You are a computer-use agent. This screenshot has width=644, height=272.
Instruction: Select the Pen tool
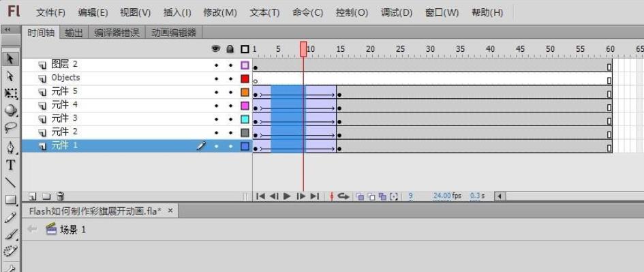10,147
